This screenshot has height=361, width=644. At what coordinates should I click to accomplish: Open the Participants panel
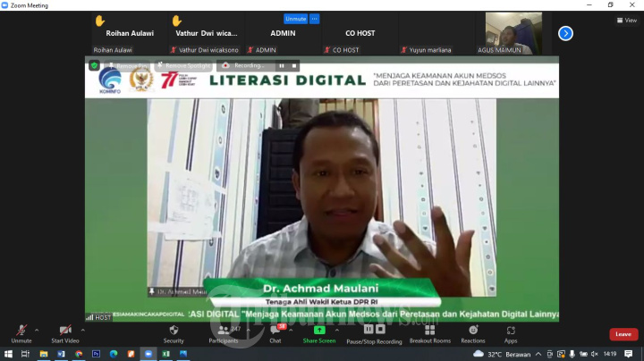click(224, 334)
